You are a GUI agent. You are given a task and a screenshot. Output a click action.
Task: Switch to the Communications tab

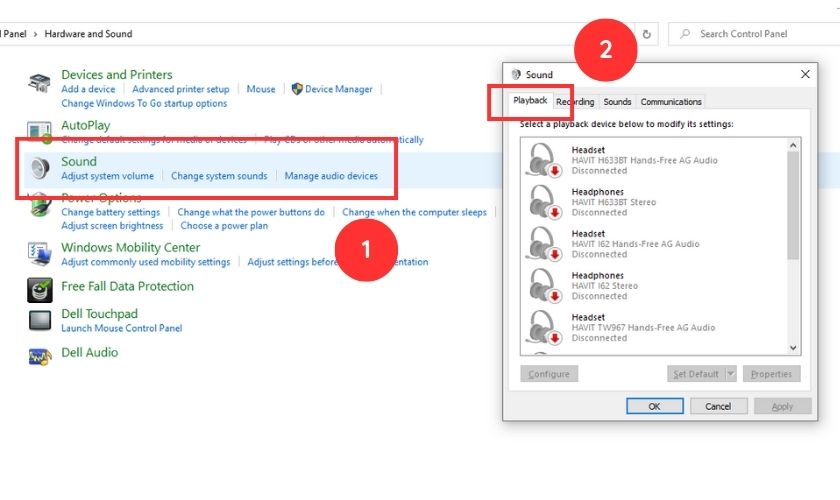coord(671,102)
